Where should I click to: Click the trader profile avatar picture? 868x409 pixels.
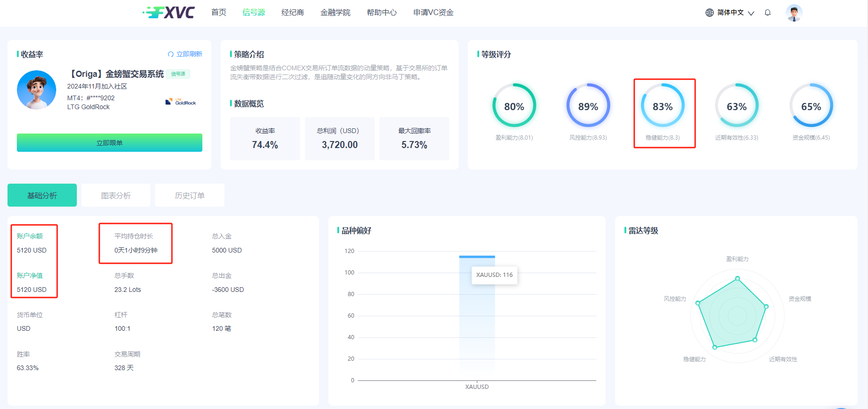[37, 90]
